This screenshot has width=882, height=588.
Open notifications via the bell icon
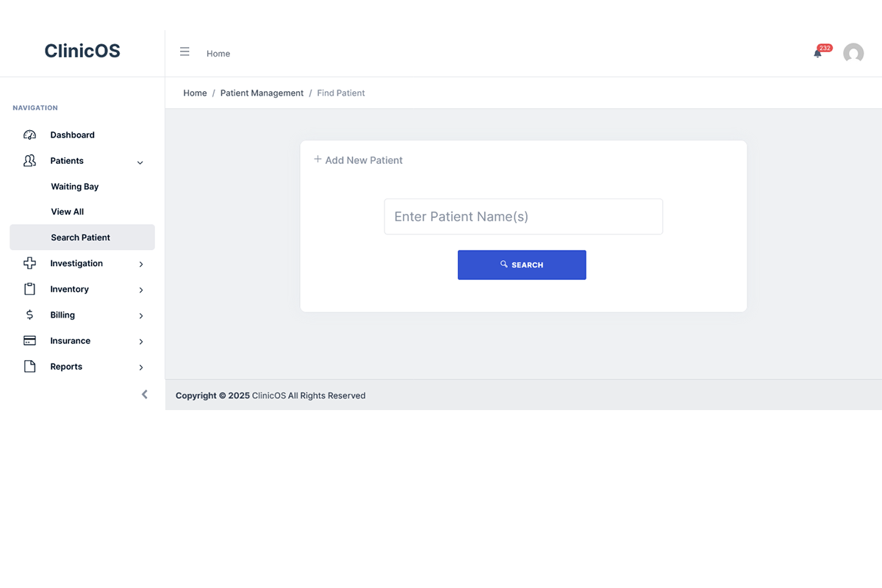coord(817,54)
